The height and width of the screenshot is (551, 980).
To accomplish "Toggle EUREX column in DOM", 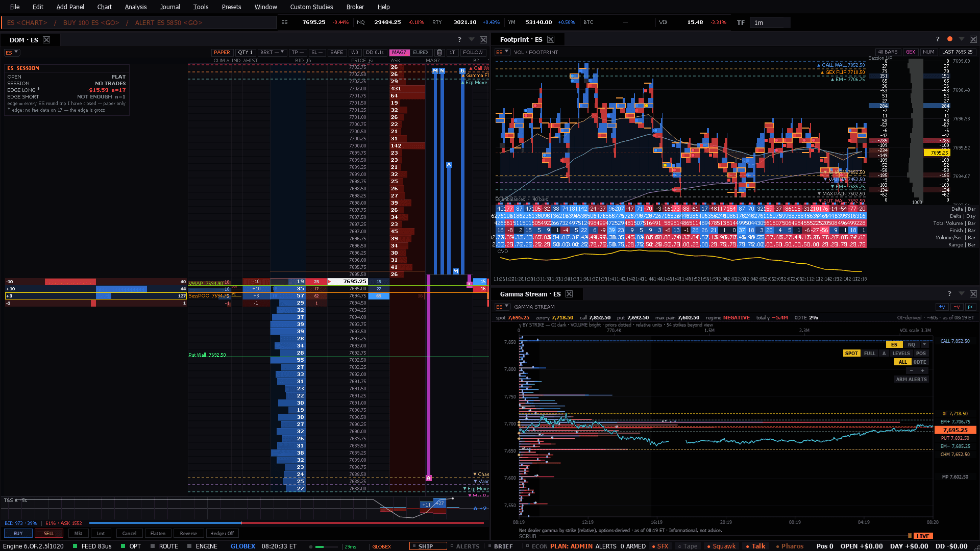I will [421, 53].
